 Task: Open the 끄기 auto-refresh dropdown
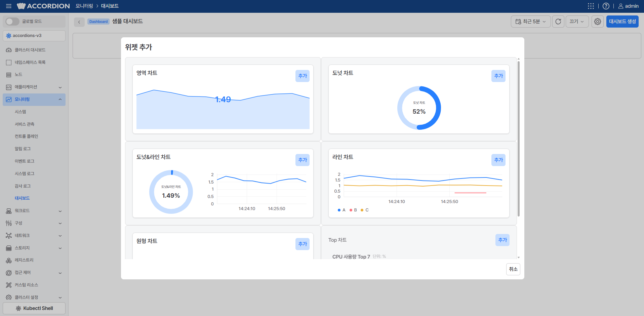tap(577, 22)
